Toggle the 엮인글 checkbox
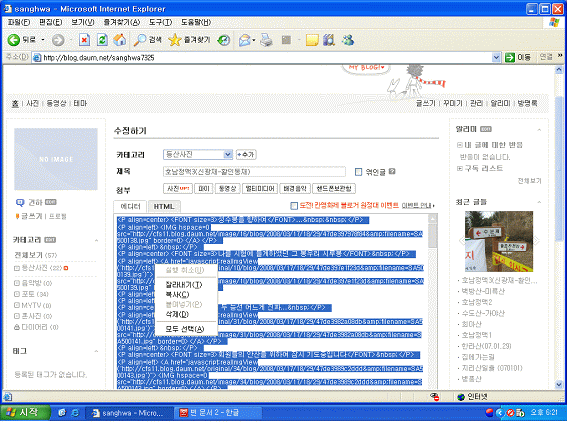This screenshot has width=567, height=425. [x=358, y=172]
